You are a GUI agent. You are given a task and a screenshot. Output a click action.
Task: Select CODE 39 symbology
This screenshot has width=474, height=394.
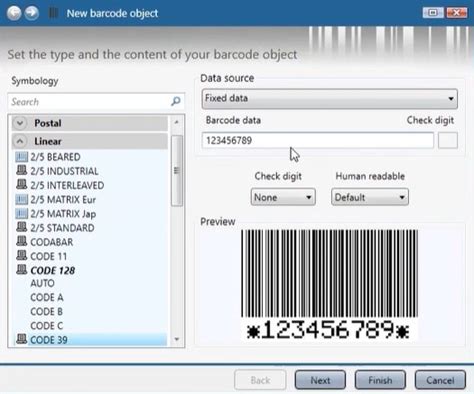click(49, 340)
